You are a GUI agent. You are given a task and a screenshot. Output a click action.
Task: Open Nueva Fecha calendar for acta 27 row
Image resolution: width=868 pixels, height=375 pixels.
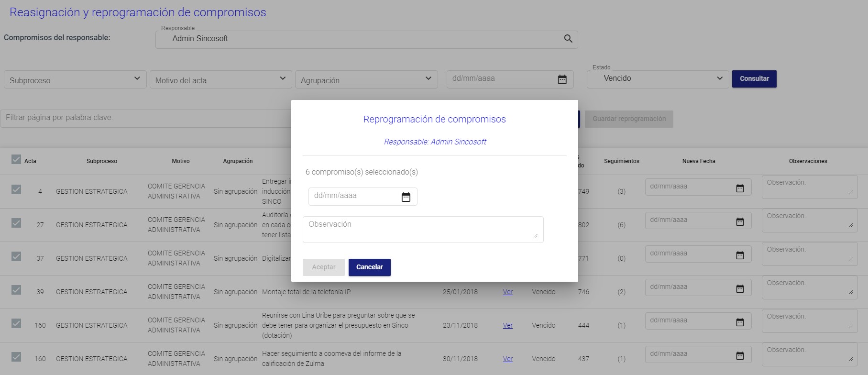[740, 221]
